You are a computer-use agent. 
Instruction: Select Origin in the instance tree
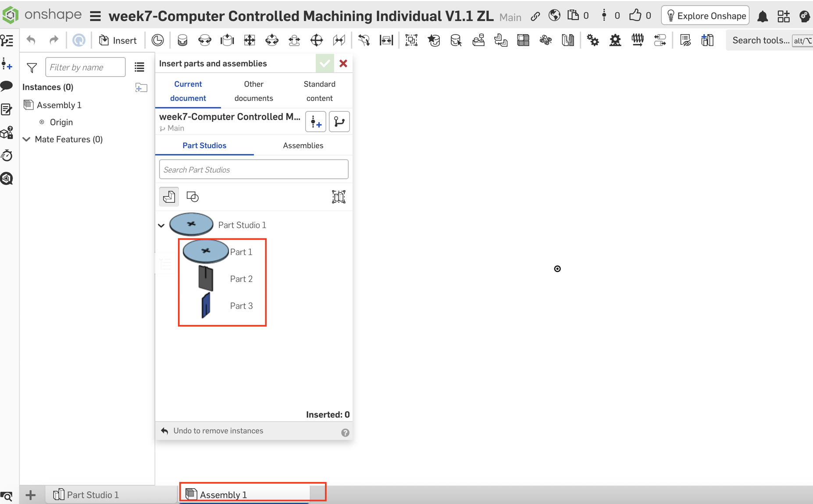click(x=61, y=122)
